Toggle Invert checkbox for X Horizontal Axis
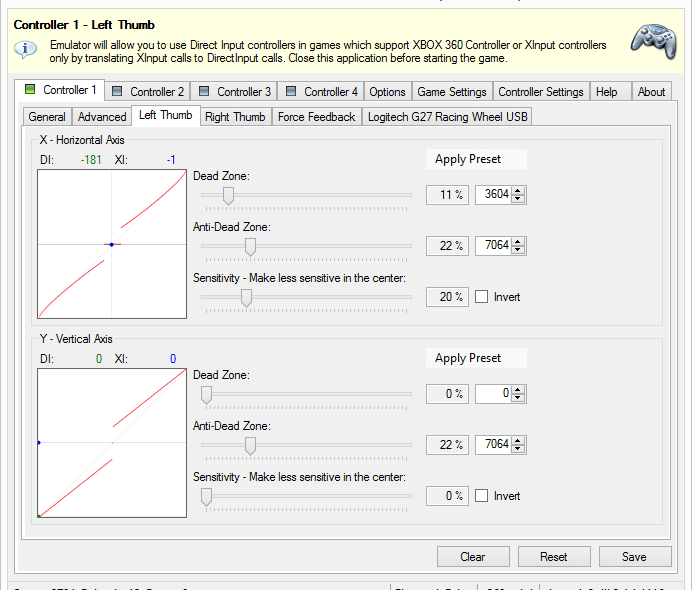The height and width of the screenshot is (590, 692). click(481, 297)
